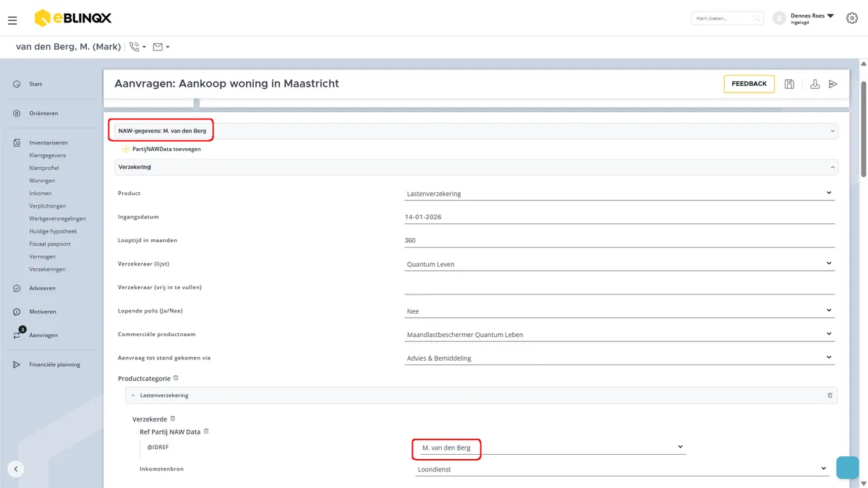The height and width of the screenshot is (488, 868).
Task: Open settings with the gear icon
Action: (x=851, y=18)
